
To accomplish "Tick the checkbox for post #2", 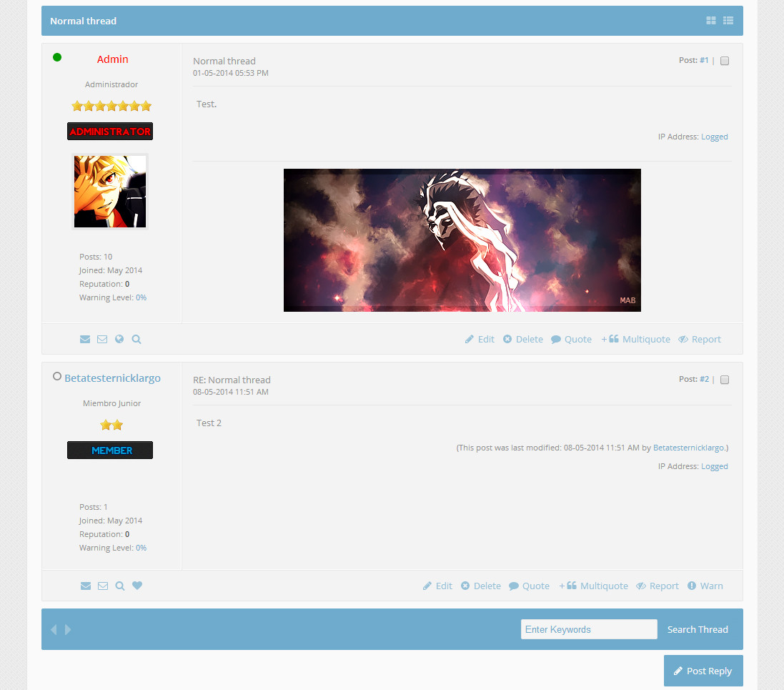I will click(725, 380).
